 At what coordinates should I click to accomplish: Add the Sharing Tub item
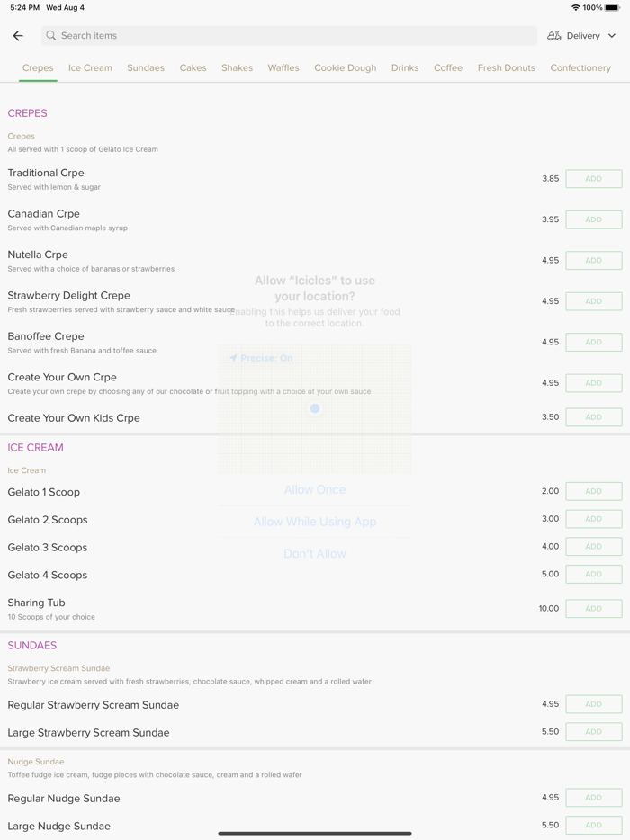pos(593,609)
